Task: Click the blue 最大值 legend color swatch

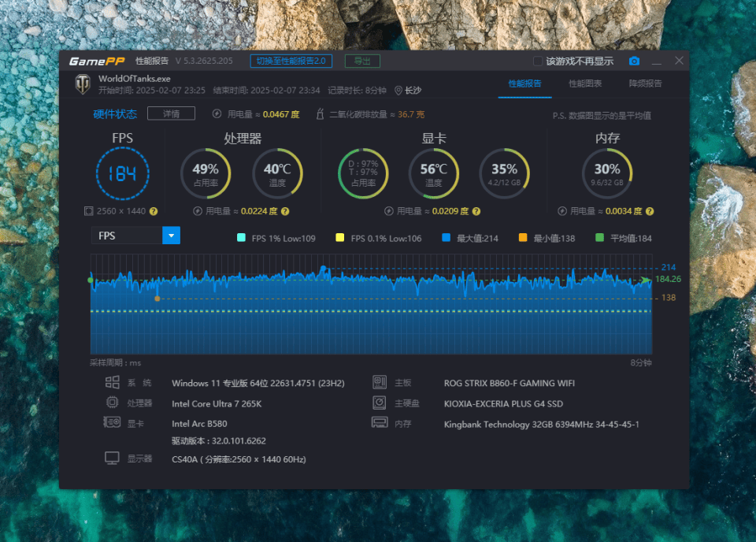Action: (x=446, y=237)
